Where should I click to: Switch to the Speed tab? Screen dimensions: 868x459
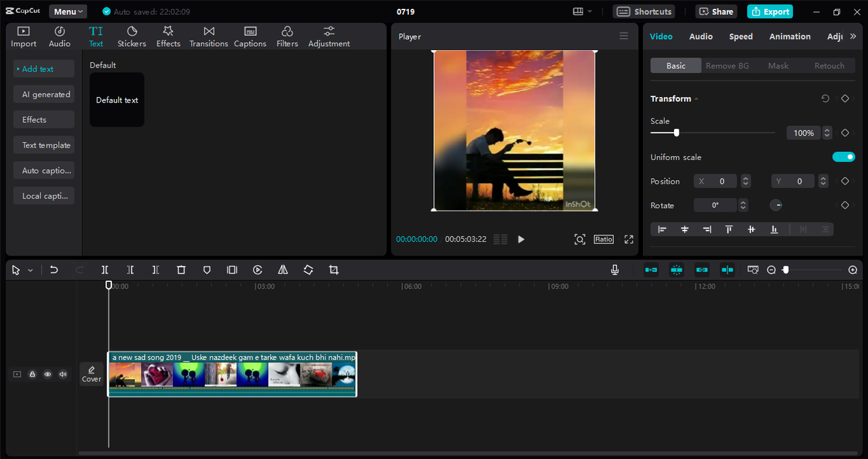point(741,37)
